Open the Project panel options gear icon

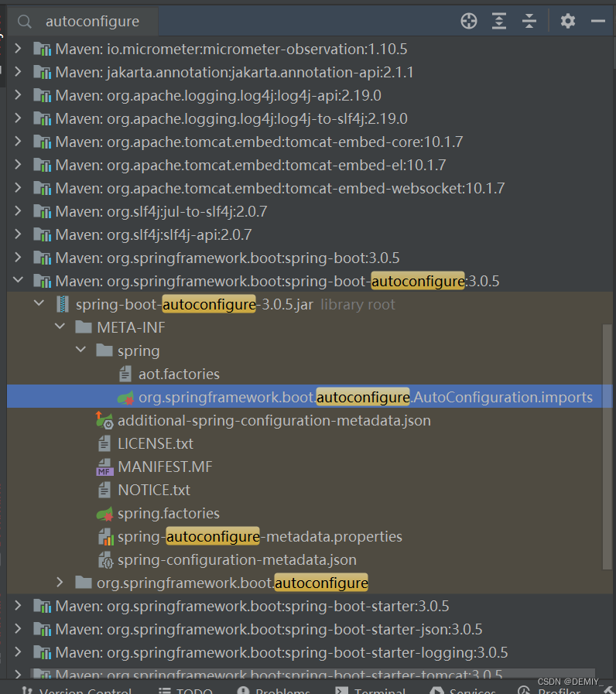tap(567, 21)
